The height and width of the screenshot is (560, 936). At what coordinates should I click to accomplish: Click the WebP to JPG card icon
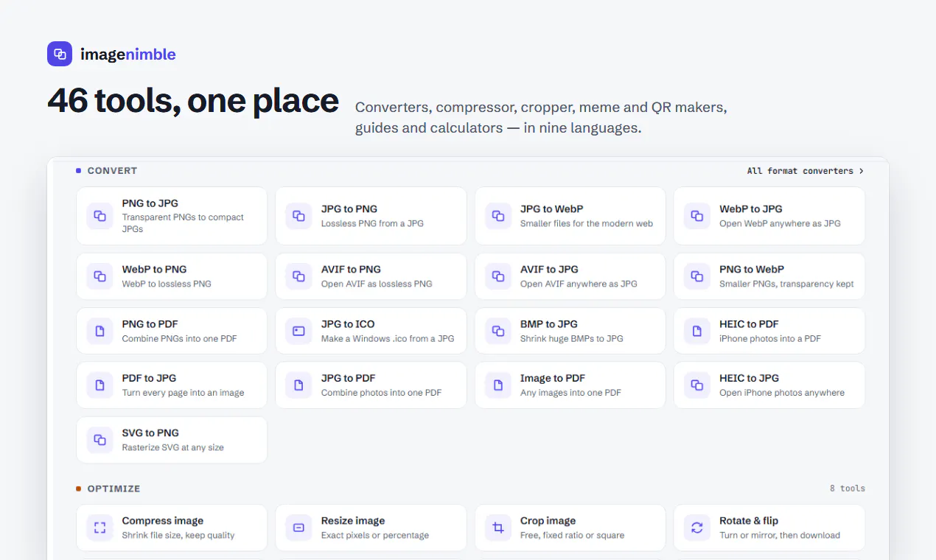697,216
